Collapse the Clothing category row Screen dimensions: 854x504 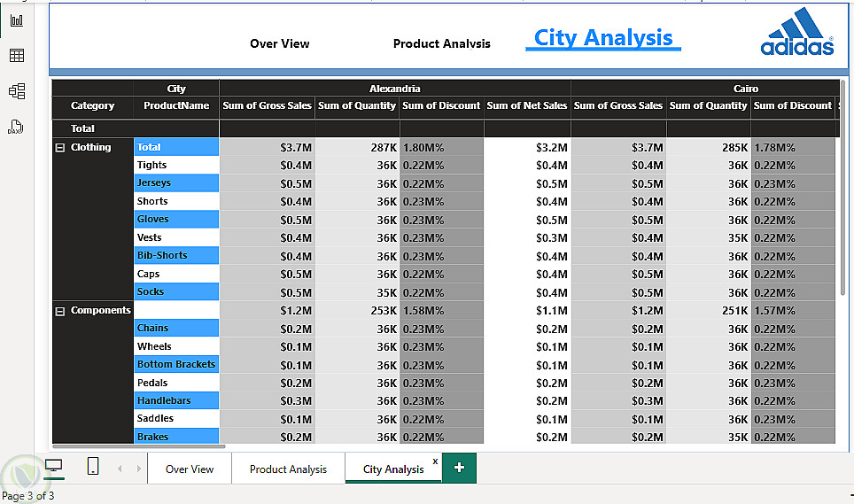coord(60,148)
